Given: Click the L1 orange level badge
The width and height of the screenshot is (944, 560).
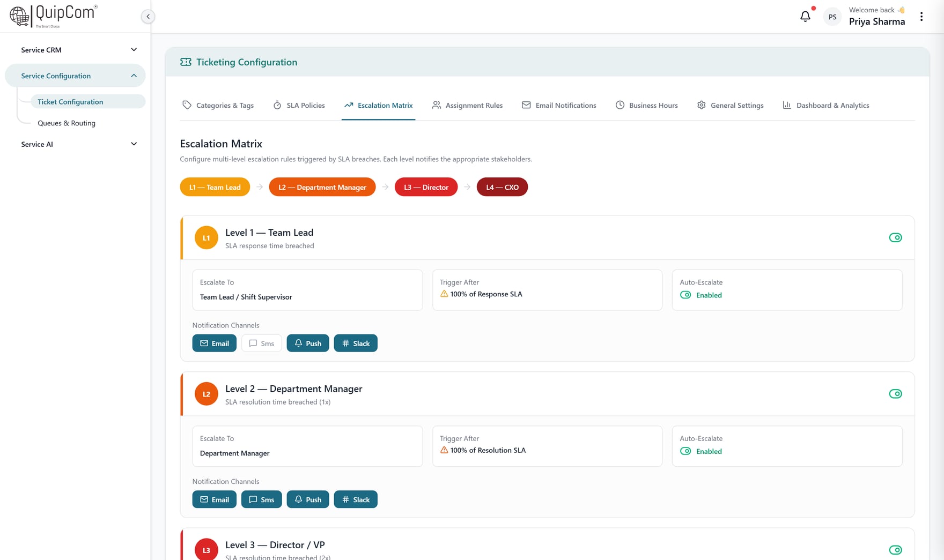Looking at the screenshot, I should pos(206,238).
